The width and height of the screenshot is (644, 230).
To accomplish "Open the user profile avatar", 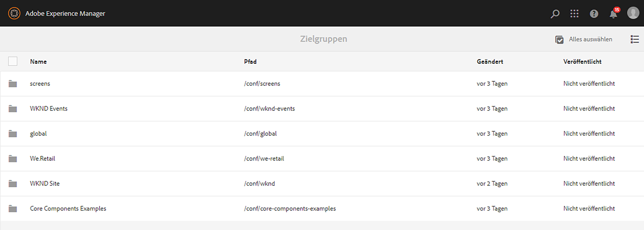I will 633,13.
